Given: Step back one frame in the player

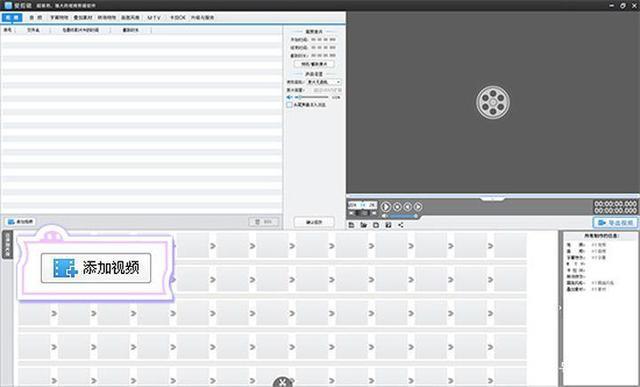Looking at the screenshot, I should click(x=407, y=207).
